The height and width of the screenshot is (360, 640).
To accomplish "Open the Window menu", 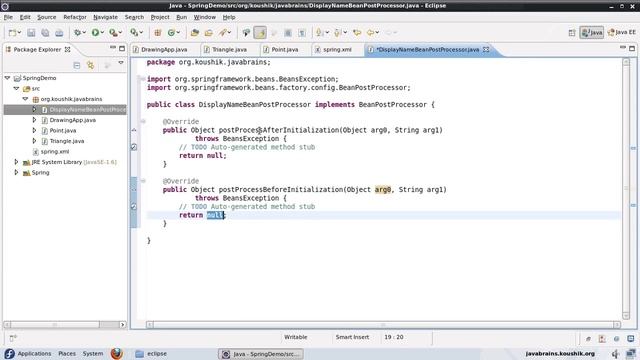I will [204, 17].
